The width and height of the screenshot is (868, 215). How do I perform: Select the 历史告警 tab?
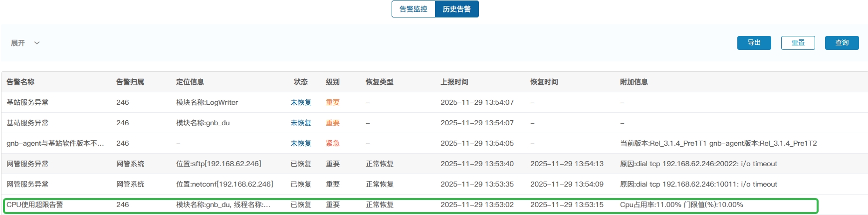(x=456, y=9)
